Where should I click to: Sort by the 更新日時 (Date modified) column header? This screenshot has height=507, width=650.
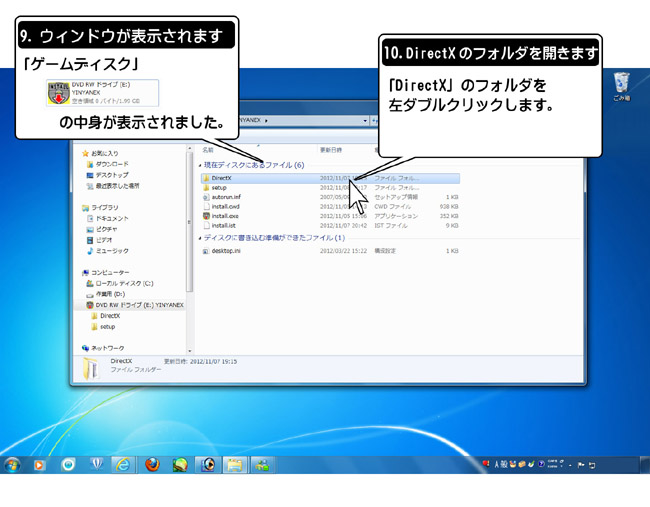point(331,150)
